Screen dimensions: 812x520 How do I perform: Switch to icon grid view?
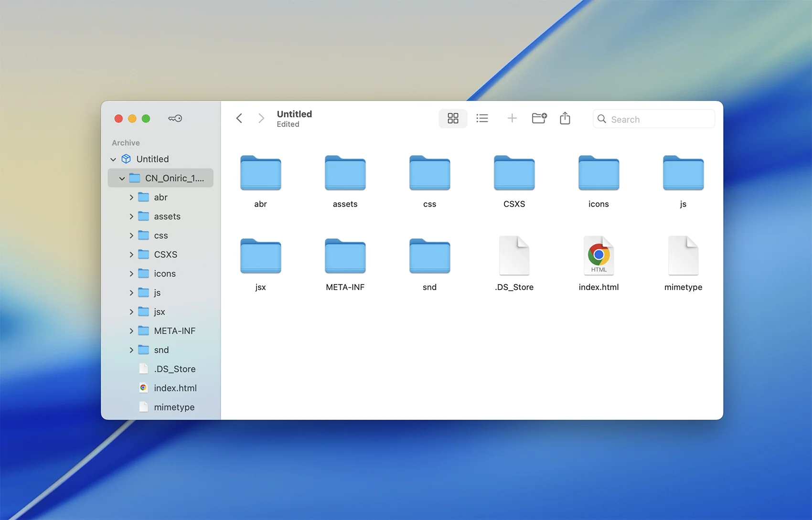click(x=453, y=118)
